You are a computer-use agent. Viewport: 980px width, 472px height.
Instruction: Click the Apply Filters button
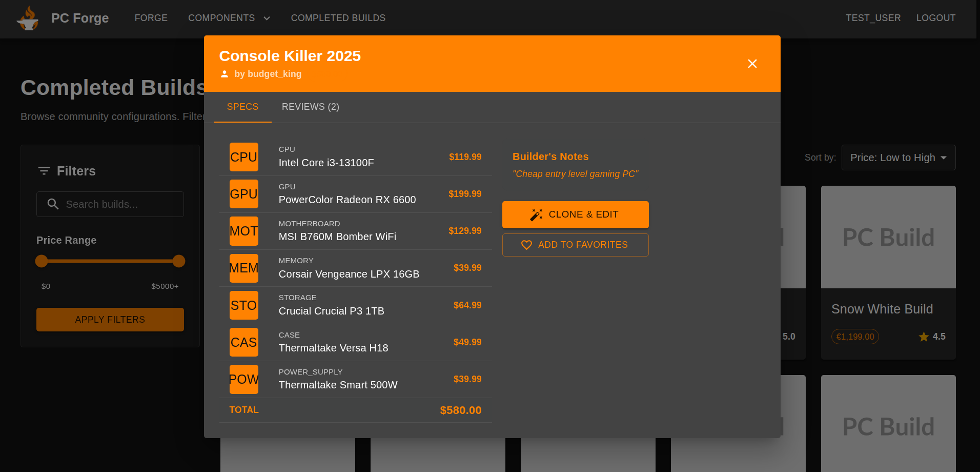[x=110, y=320]
